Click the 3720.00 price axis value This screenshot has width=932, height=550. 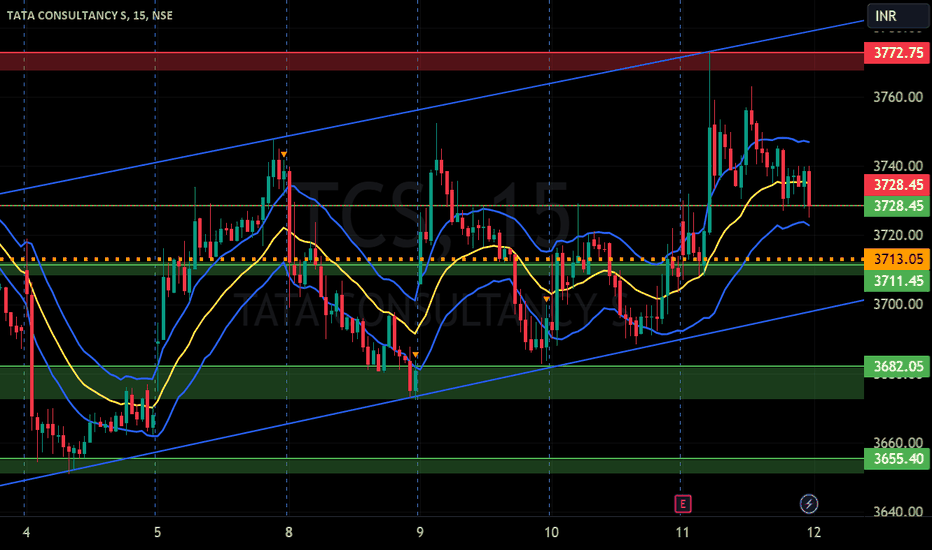point(898,235)
